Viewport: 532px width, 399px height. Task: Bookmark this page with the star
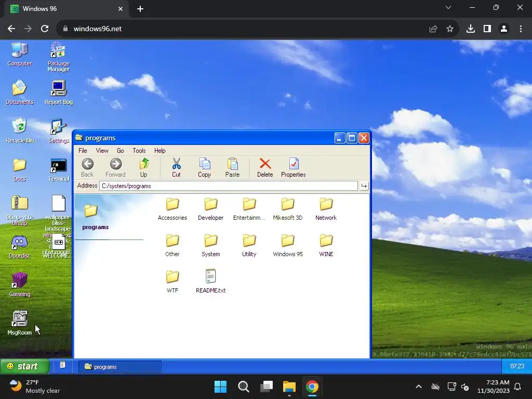click(x=450, y=29)
